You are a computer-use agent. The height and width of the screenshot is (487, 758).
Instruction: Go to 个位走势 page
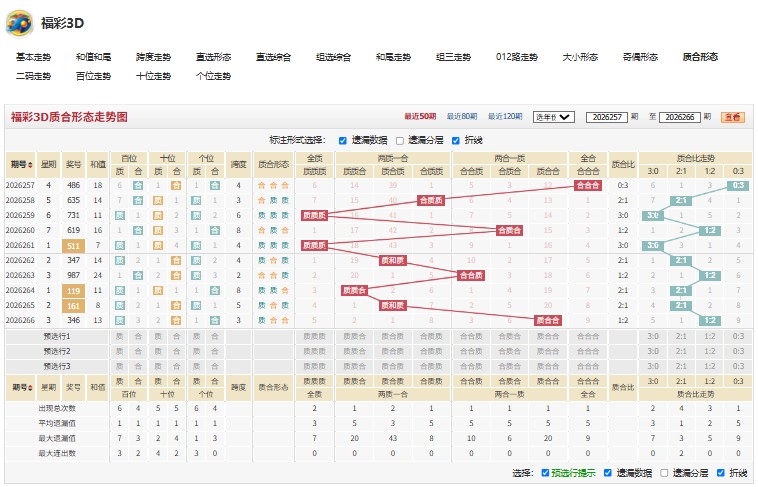point(213,76)
